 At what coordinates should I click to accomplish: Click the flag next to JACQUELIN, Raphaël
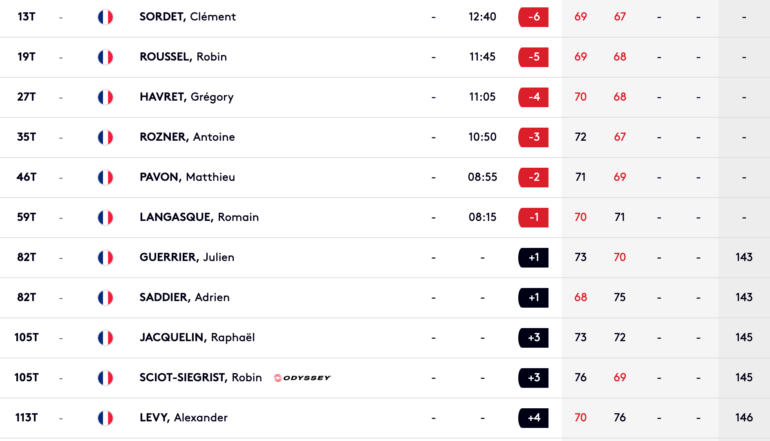coord(105,338)
